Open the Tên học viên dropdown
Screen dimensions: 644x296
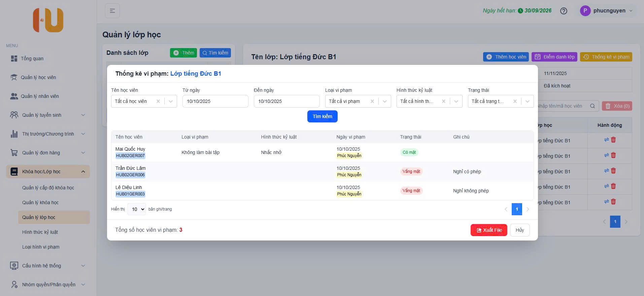(x=171, y=101)
